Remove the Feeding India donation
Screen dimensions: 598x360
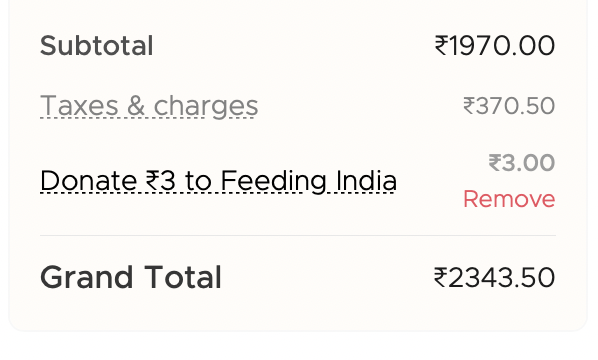click(x=509, y=199)
